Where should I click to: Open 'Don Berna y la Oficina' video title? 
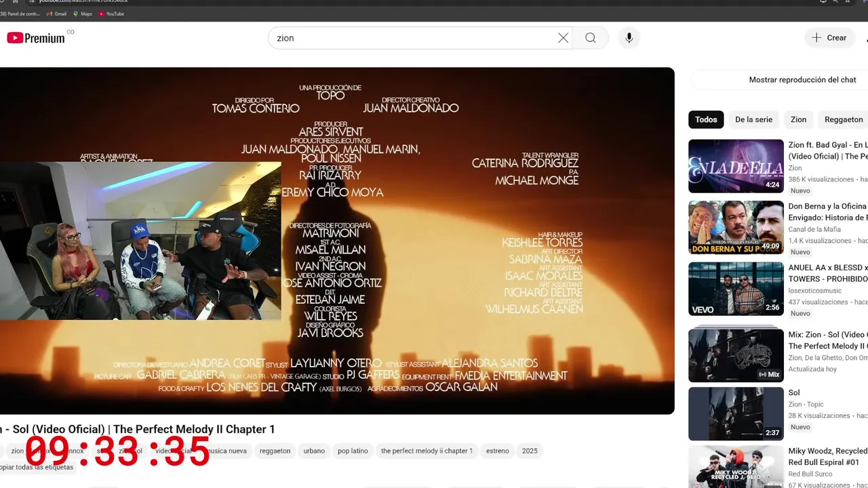[x=828, y=211]
